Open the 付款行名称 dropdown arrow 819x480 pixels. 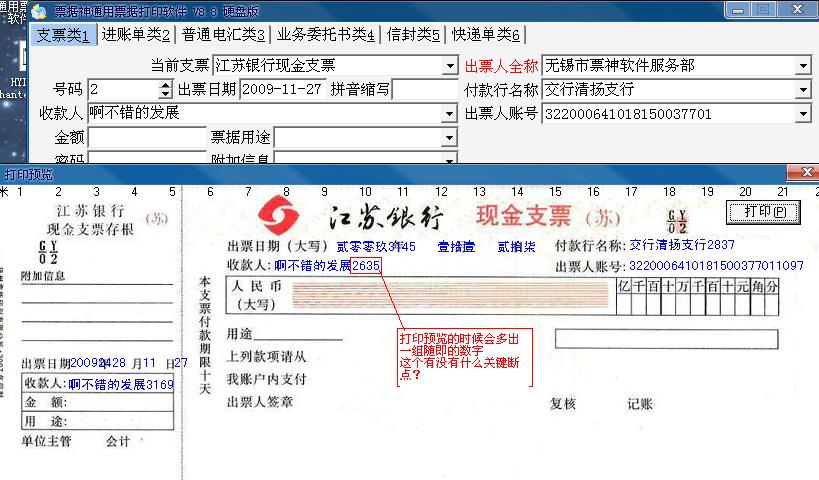coord(803,90)
